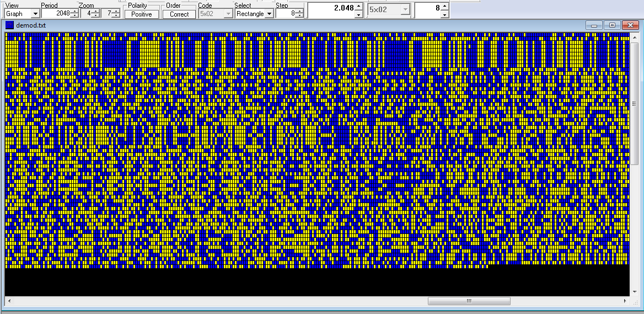644x314 pixels.
Task: Click the horizontal scrollbar right arrow
Action: pyautogui.click(x=625, y=301)
